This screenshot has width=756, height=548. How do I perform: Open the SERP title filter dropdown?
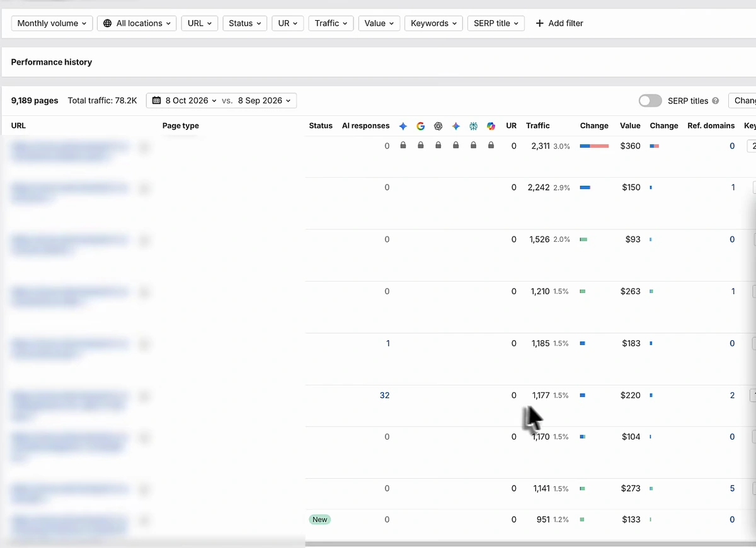pyautogui.click(x=496, y=23)
